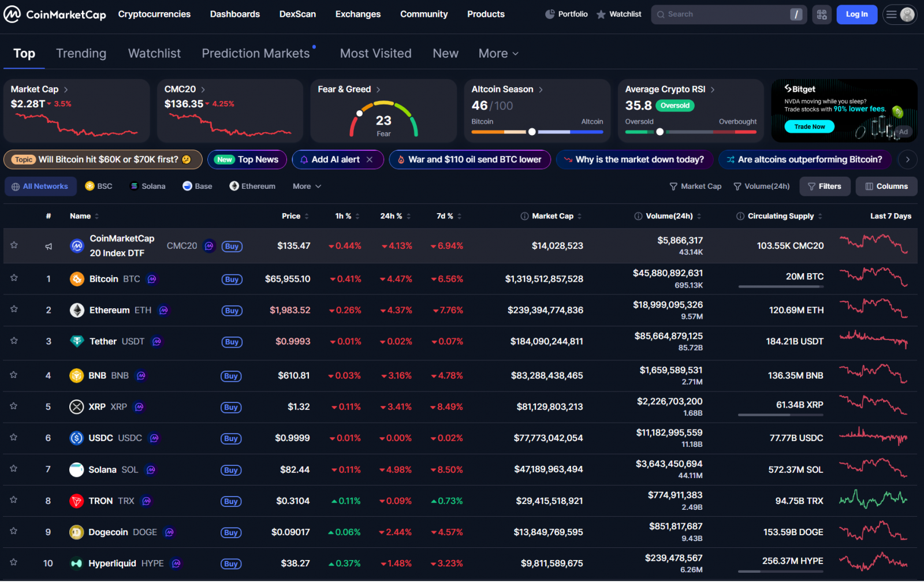
Task: Expand the More tab menu
Action: pyautogui.click(x=498, y=54)
